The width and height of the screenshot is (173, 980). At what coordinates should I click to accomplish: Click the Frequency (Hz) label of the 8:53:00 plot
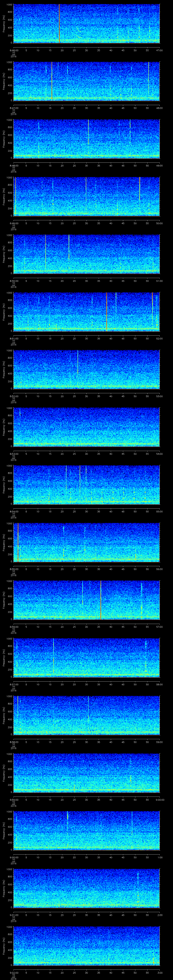click(4, 427)
